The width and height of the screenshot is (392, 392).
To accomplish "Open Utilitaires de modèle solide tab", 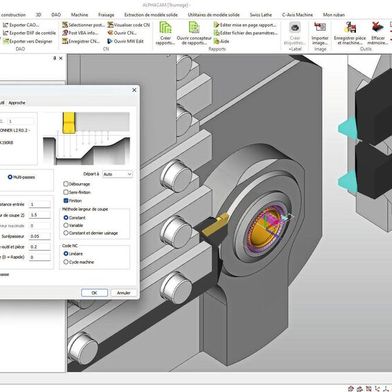I will coord(214,15).
